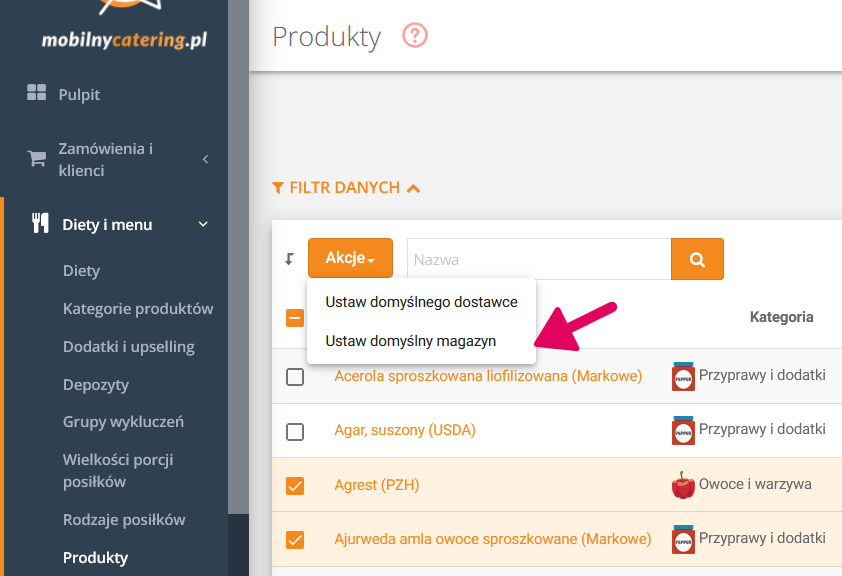The width and height of the screenshot is (842, 576).
Task: Collapse the Diety i menu section
Action: click(x=203, y=225)
